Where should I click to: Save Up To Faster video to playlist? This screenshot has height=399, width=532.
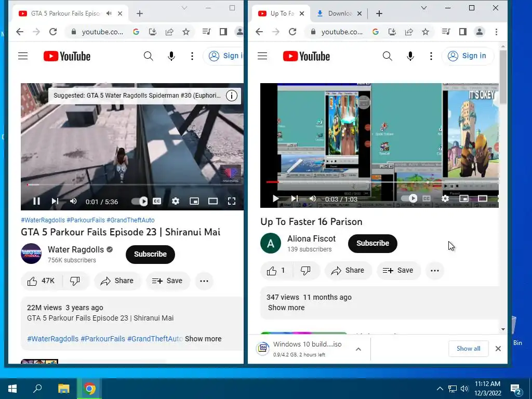point(398,270)
